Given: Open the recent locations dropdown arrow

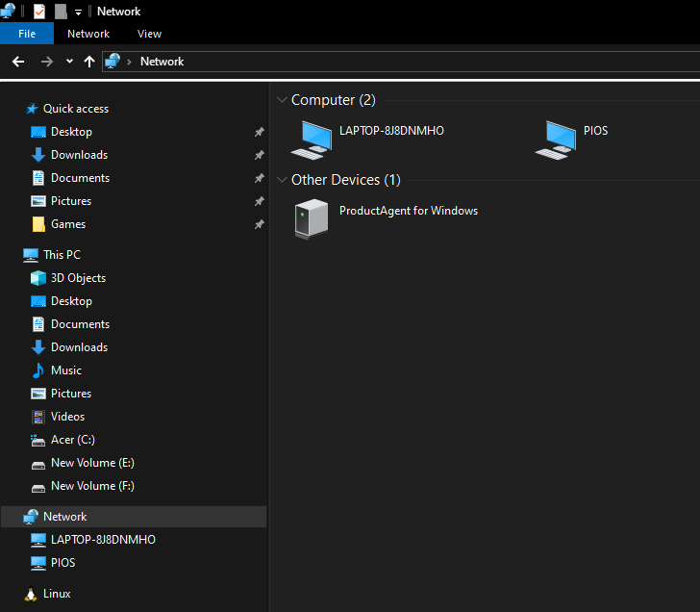Looking at the screenshot, I should tap(69, 62).
